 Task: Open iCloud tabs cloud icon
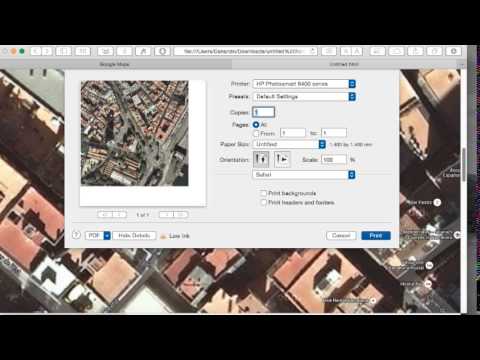tap(396, 51)
